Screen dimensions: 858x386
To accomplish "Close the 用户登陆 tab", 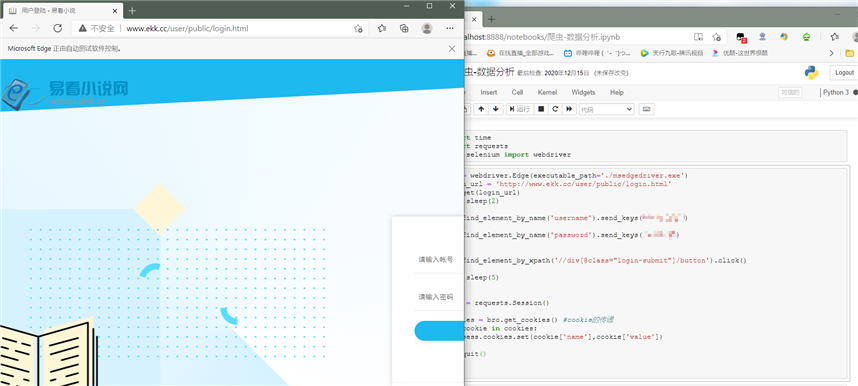I will point(114,10).
